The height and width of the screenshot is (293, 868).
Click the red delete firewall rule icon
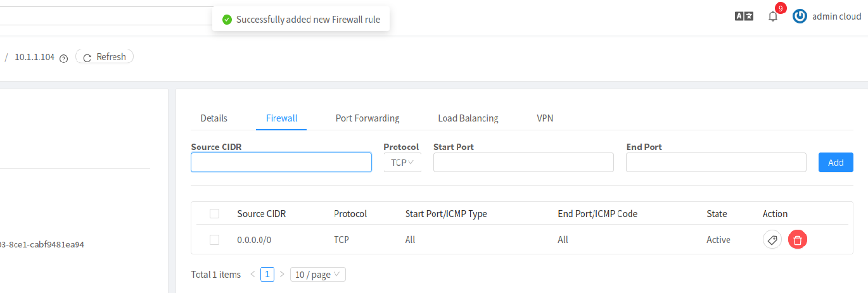click(798, 240)
